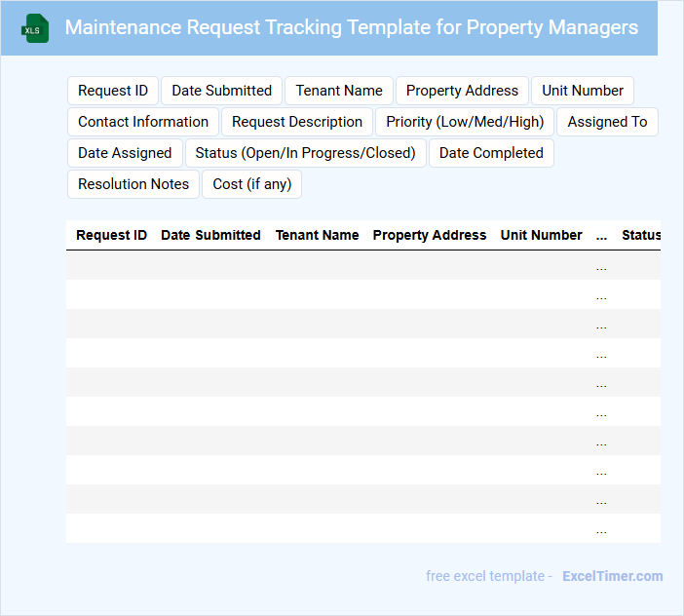Click the Status column header
This screenshot has height=616, width=684.
641,235
